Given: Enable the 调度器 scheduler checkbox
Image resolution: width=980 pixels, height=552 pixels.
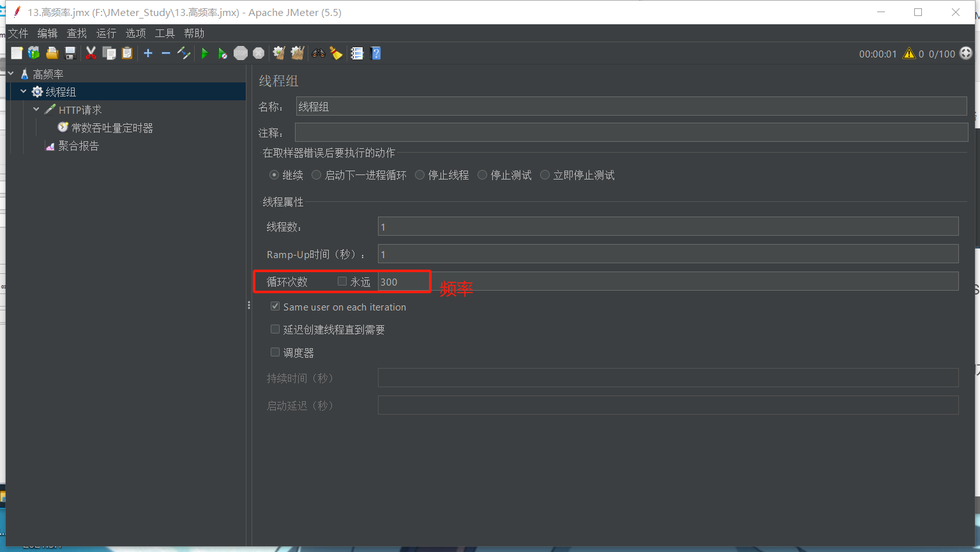Looking at the screenshot, I should (x=275, y=352).
